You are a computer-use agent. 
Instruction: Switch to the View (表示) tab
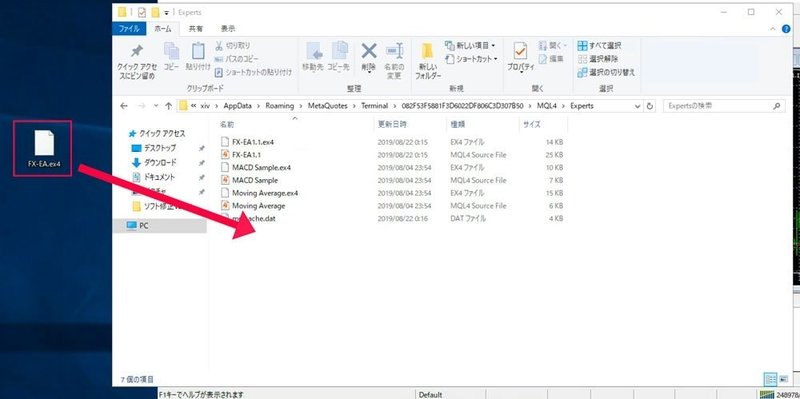pos(228,29)
